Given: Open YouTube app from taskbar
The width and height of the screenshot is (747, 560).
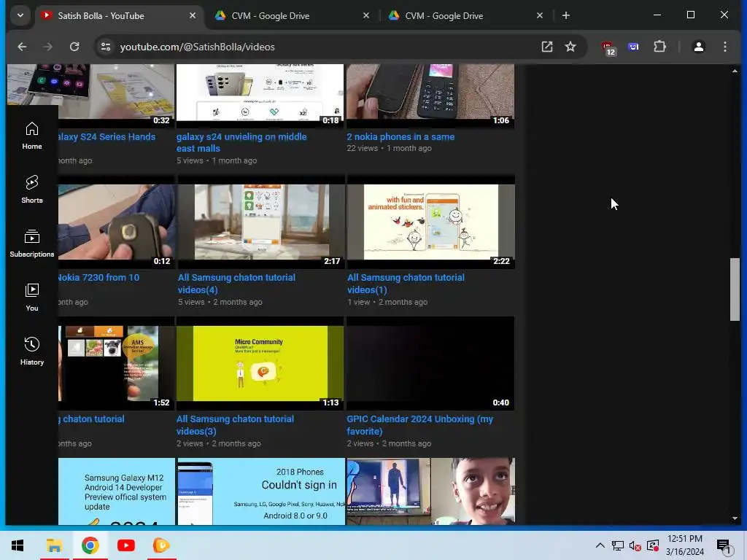Looking at the screenshot, I should tap(125, 545).
